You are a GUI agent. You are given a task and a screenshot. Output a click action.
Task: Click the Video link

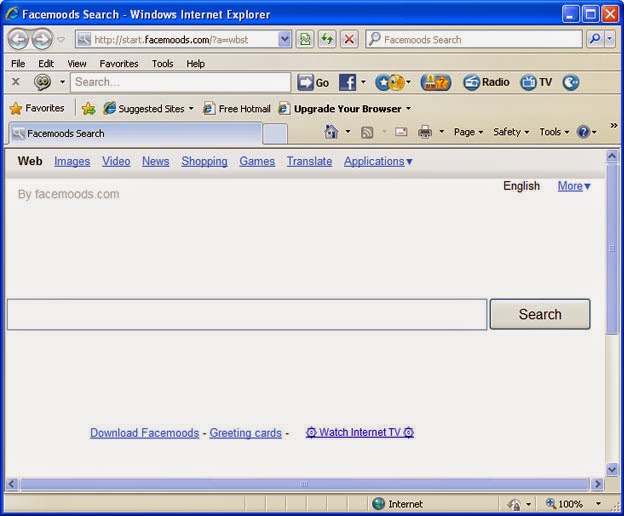pyautogui.click(x=116, y=162)
